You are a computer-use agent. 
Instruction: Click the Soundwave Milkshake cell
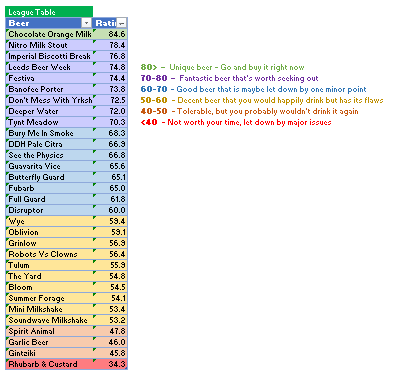(50, 320)
